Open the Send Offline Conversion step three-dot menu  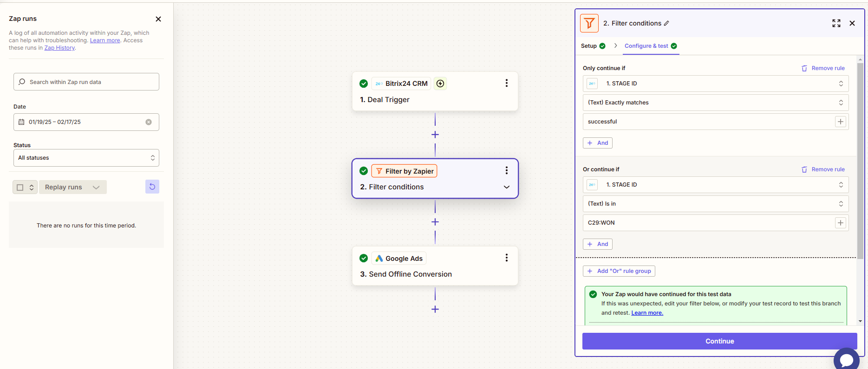point(507,258)
